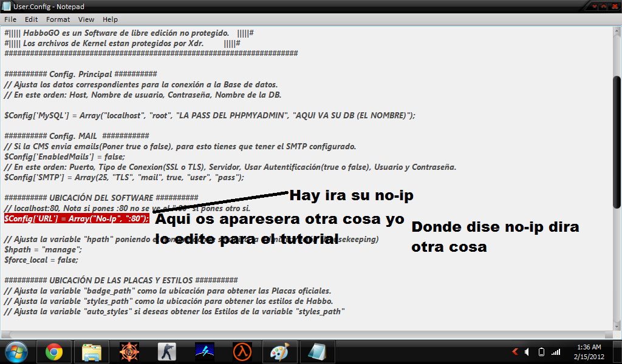Click the $Config['SMTP'] Array line

point(124,177)
